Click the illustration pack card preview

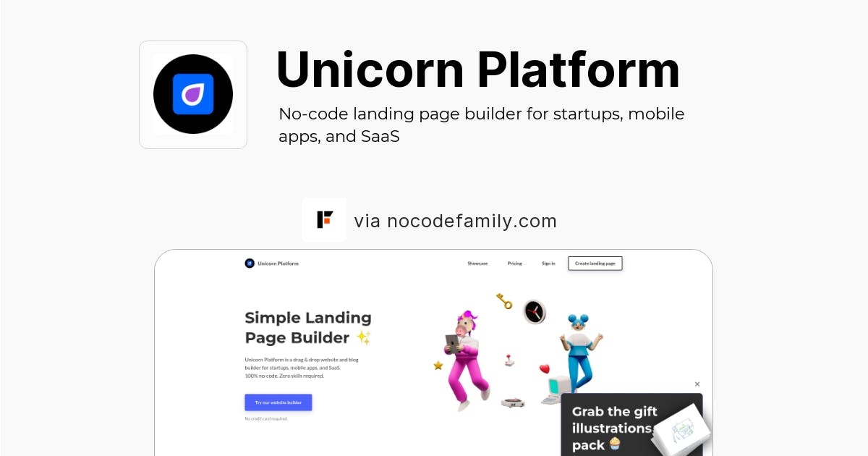pos(681,432)
